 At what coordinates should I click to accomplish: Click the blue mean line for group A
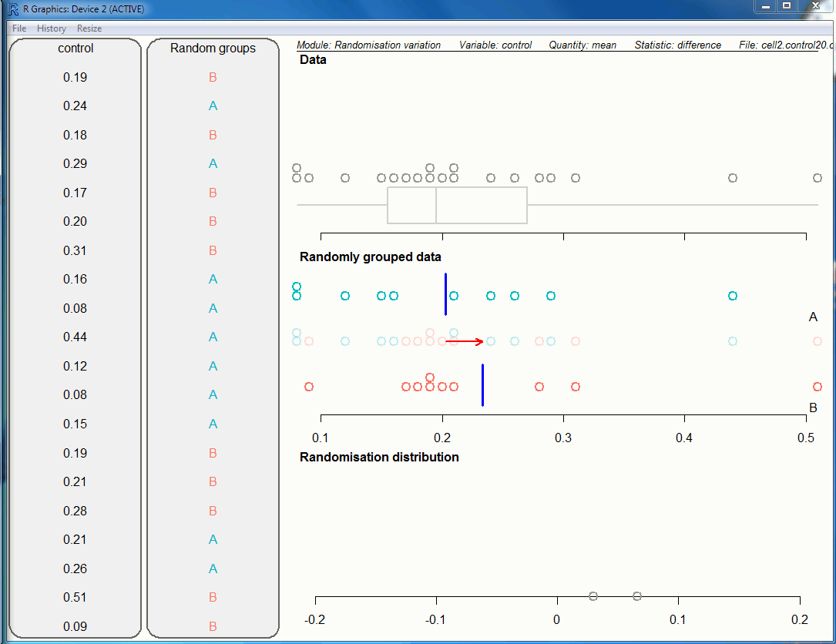pyautogui.click(x=445, y=293)
